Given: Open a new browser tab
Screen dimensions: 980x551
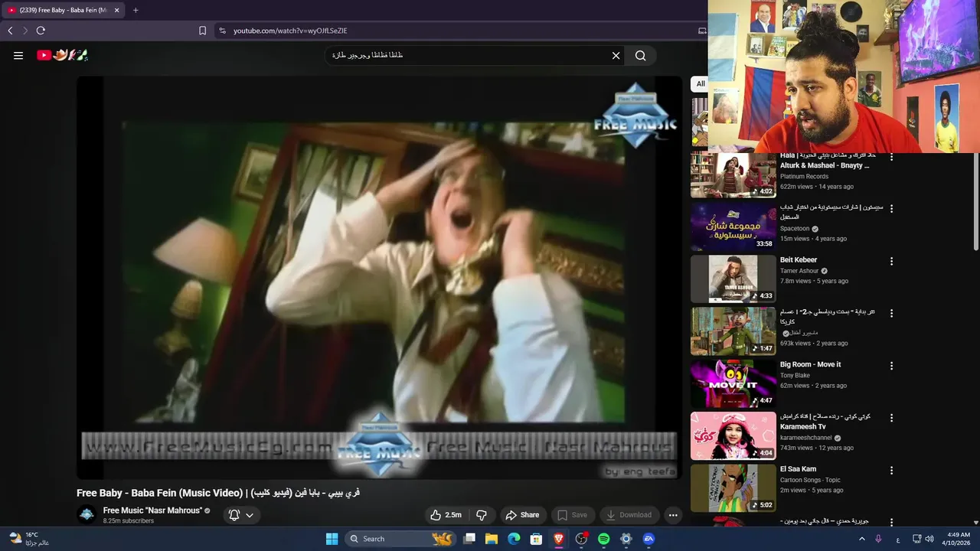Looking at the screenshot, I should point(136,10).
